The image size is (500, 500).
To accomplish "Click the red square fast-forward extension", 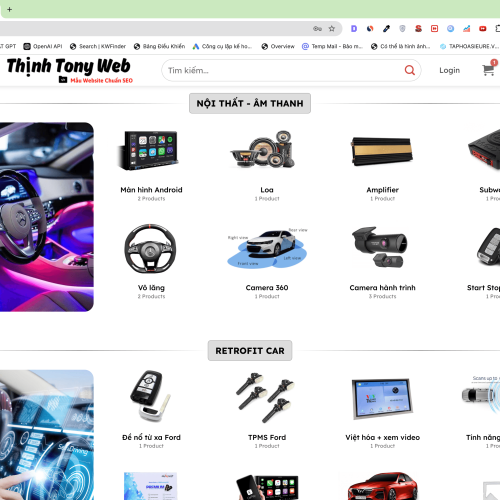I will coord(434,29).
